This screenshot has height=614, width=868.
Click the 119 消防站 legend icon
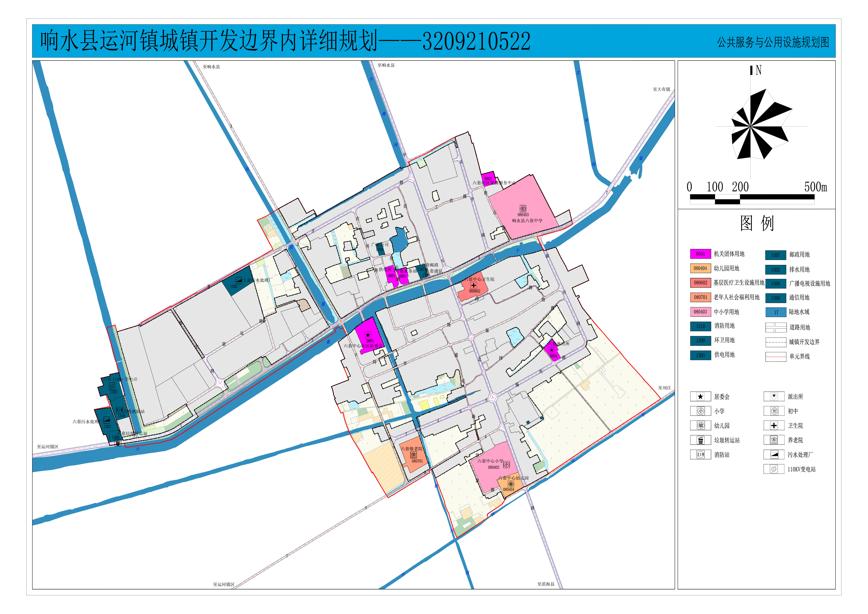700,454
